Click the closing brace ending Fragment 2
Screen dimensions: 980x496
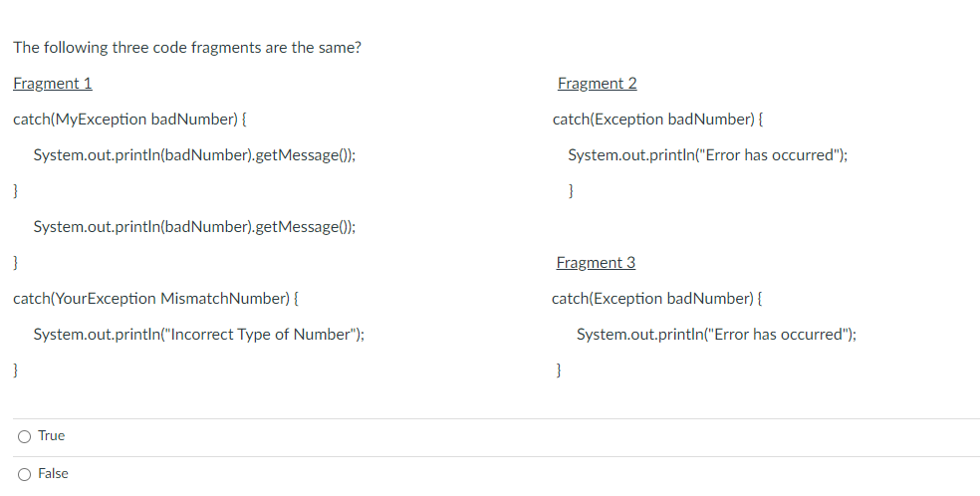point(570,191)
